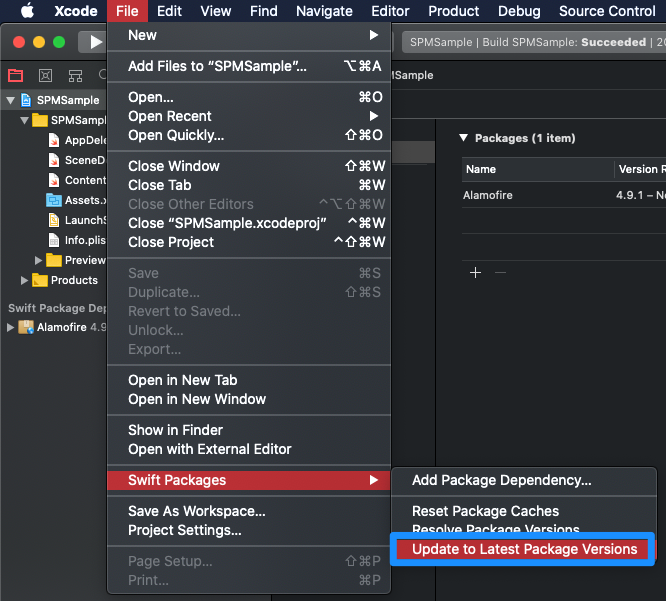Add a package with the plus button
666x601 pixels.
click(x=475, y=273)
